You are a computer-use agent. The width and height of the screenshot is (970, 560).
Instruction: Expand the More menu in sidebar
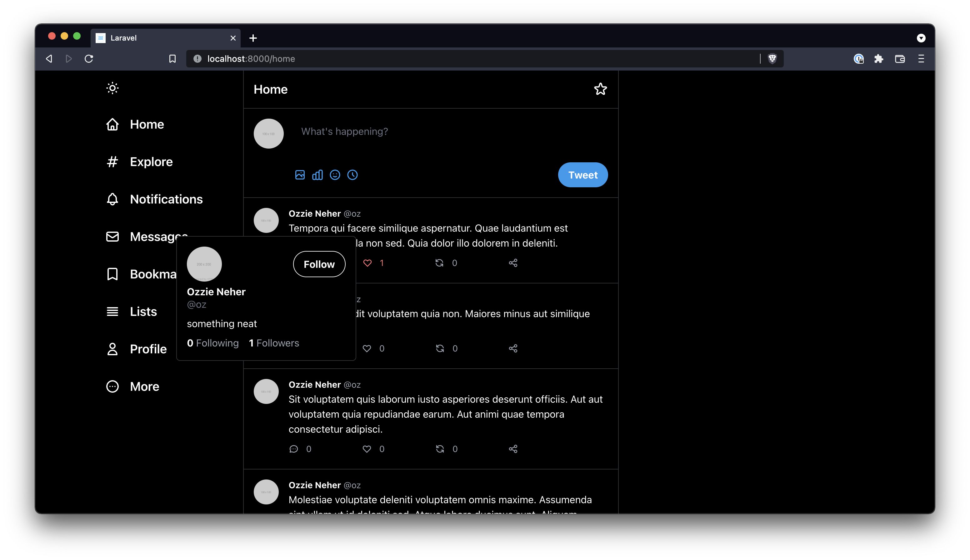point(144,386)
